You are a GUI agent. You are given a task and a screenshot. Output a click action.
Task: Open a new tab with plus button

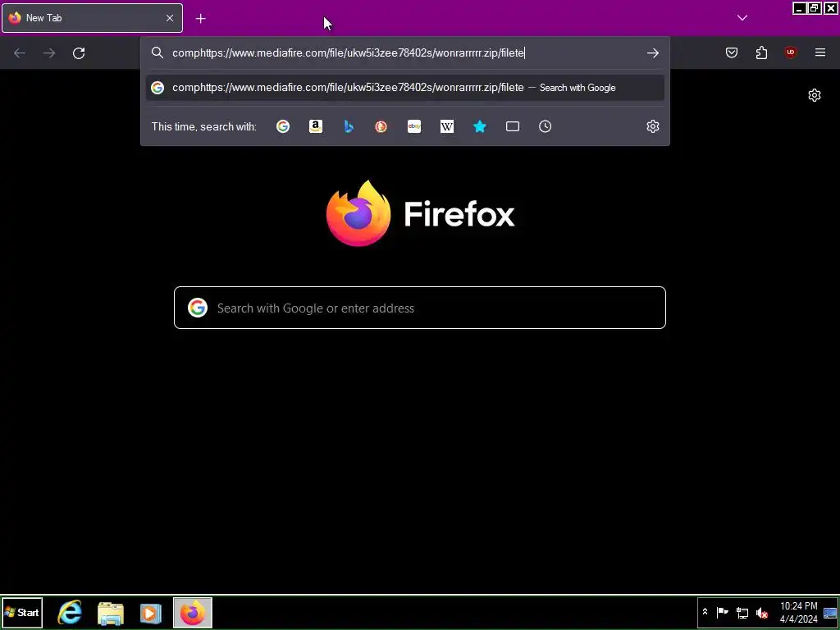200,19
